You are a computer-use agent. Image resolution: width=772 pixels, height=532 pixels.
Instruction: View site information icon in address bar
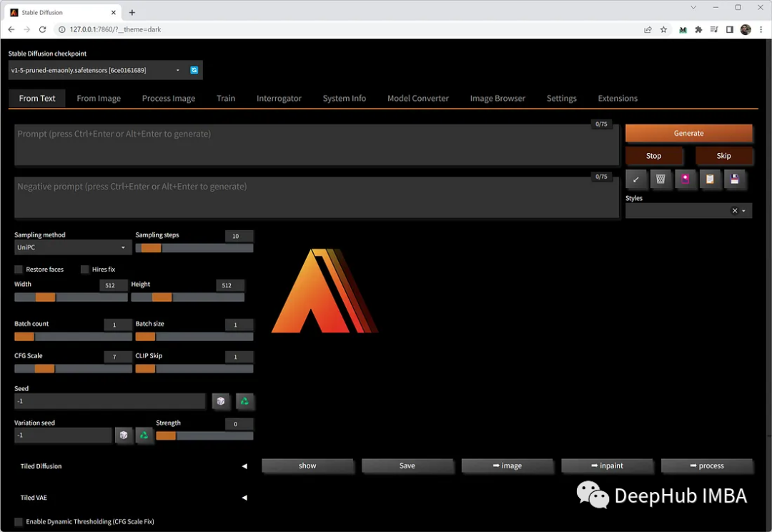[x=61, y=29]
